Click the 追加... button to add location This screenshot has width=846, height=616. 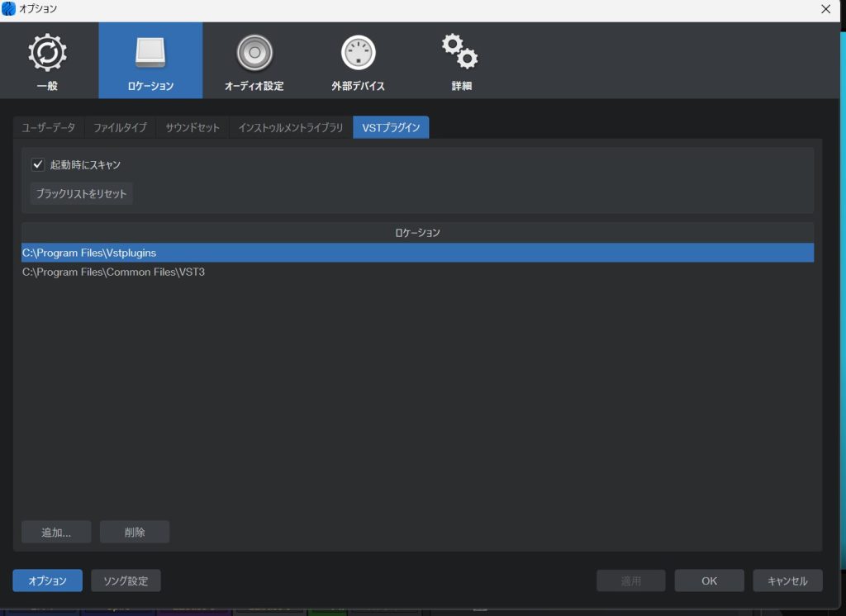tap(56, 533)
